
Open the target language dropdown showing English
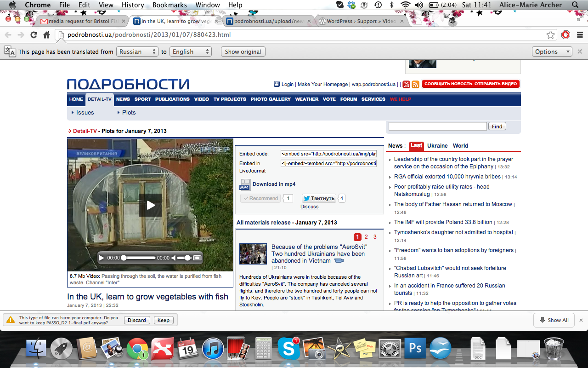(x=191, y=52)
